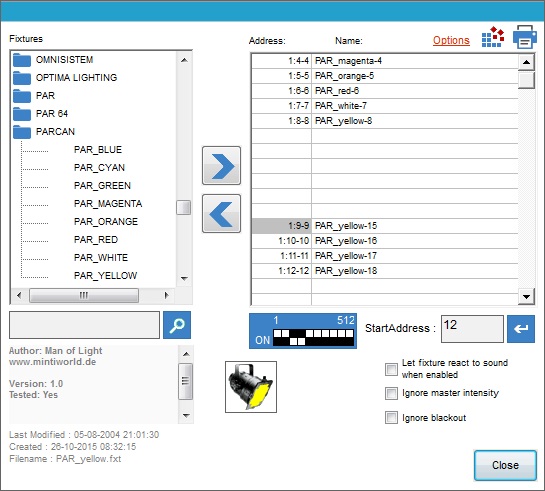Click the left arrow remove-fixture button
The width and height of the screenshot is (545, 491).
click(221, 213)
